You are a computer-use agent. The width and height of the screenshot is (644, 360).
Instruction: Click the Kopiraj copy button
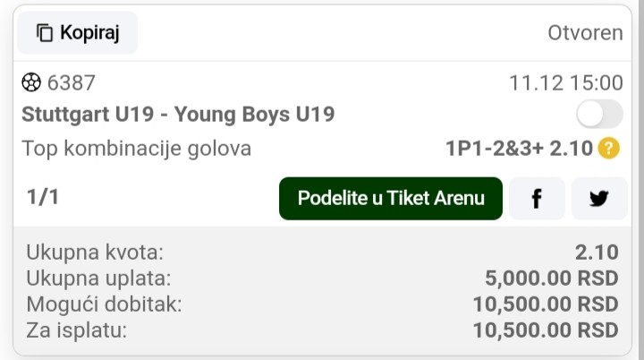pos(77,32)
